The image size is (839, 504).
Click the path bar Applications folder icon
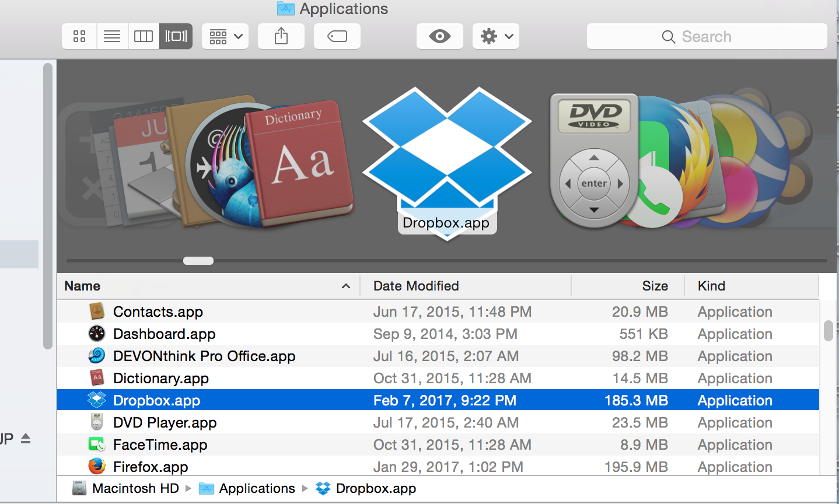tap(207, 488)
